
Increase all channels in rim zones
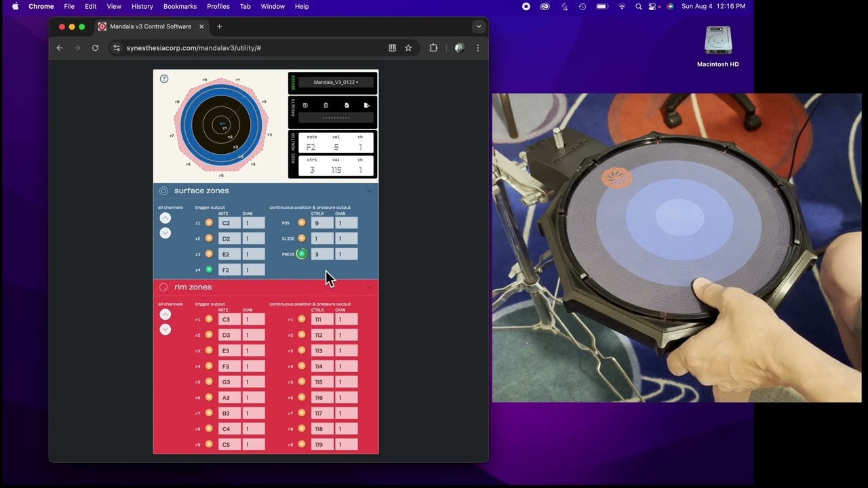point(165,314)
